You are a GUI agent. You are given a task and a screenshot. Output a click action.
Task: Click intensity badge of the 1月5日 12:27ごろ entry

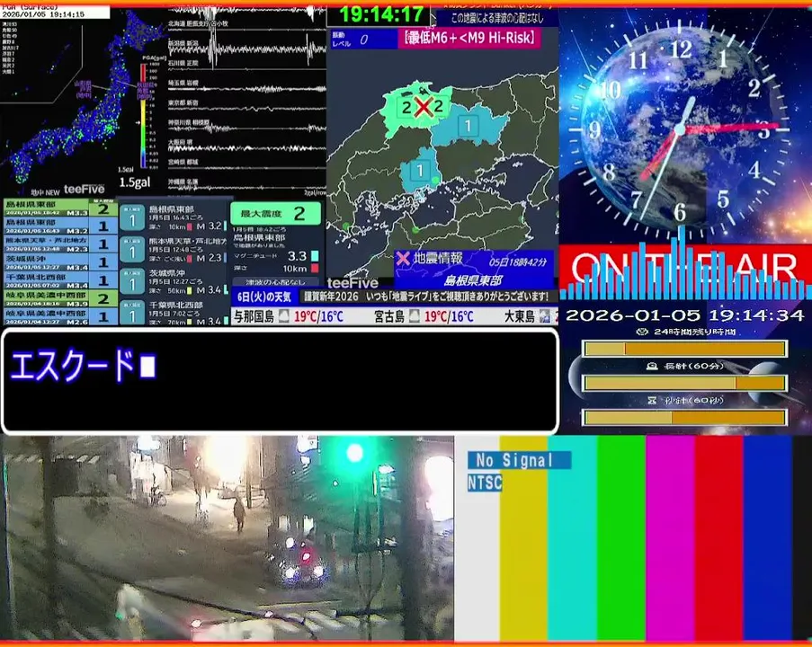click(132, 282)
